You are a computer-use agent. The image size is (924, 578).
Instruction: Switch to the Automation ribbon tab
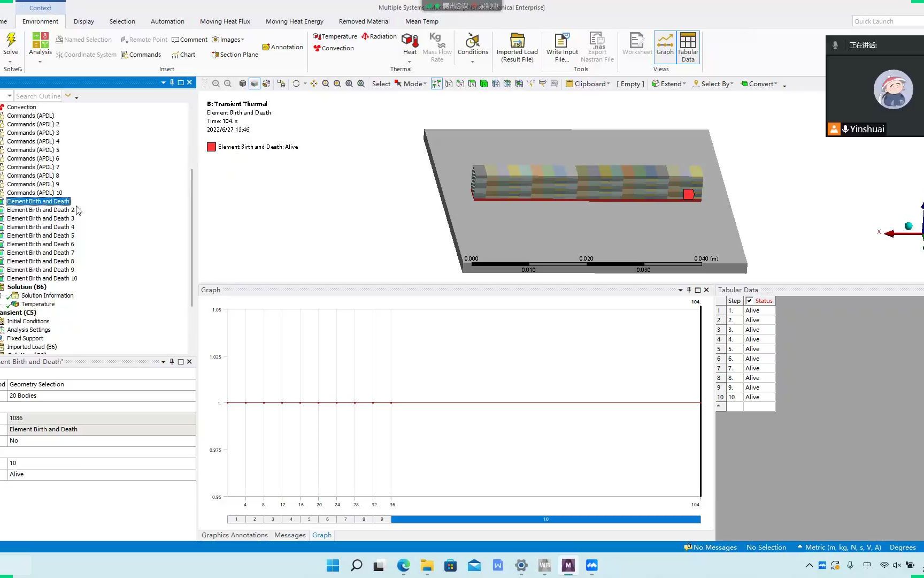pyautogui.click(x=167, y=21)
